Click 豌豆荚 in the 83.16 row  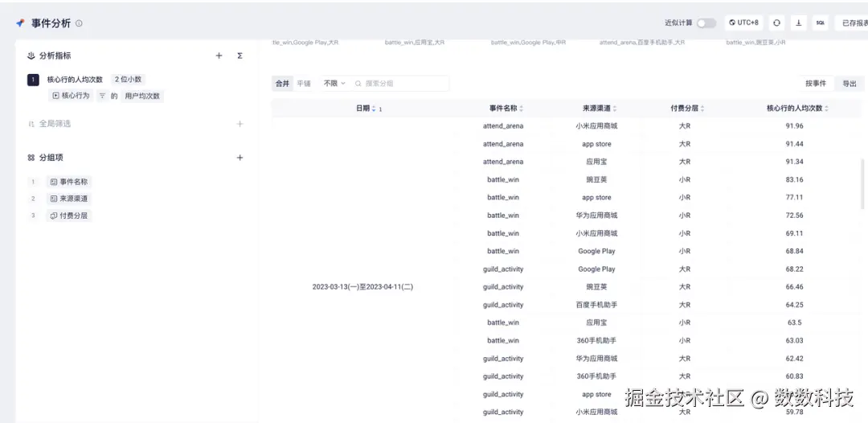(596, 179)
